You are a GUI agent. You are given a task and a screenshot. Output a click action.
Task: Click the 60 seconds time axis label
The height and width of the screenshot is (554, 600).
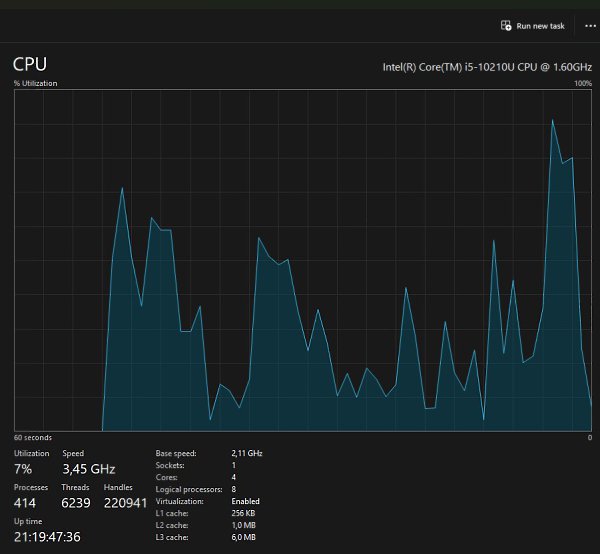pyautogui.click(x=32, y=438)
